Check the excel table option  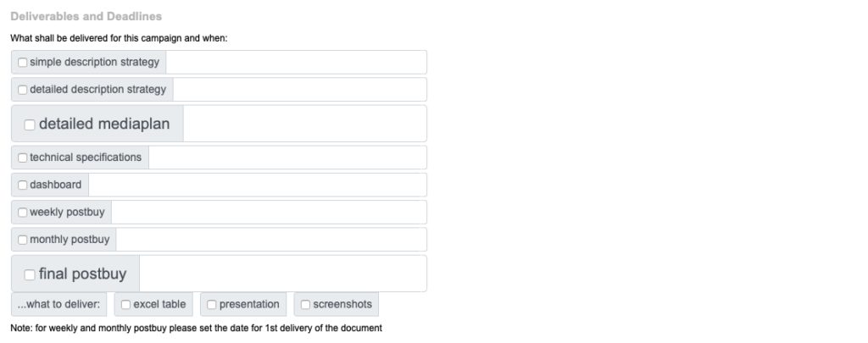point(125,305)
